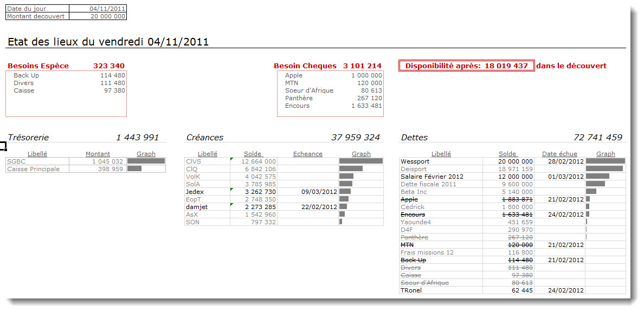Click the Dettes total 72 741 459
The height and width of the screenshot is (312, 644).
598,138
